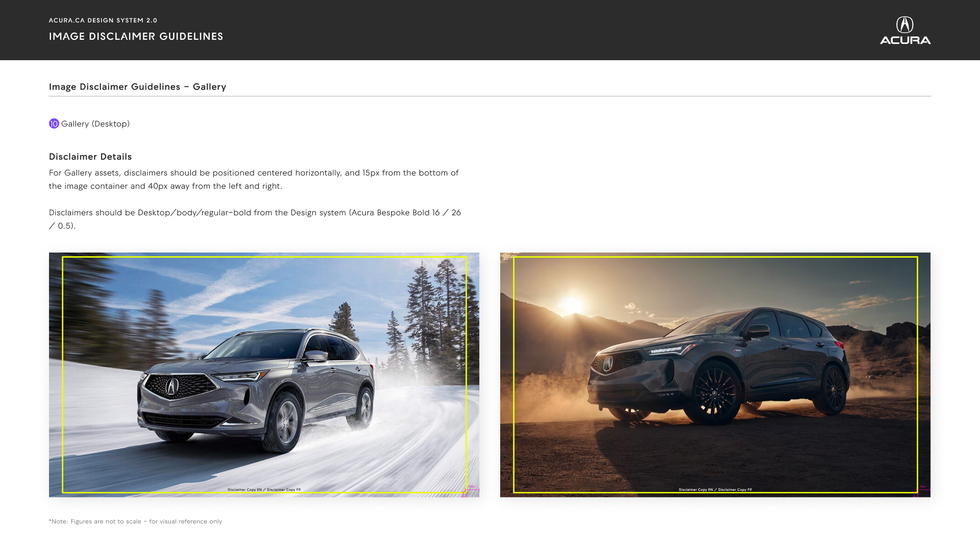Click the 'Gallery (Desktop)' label
Viewport: 980px width, 551px height.
point(95,123)
